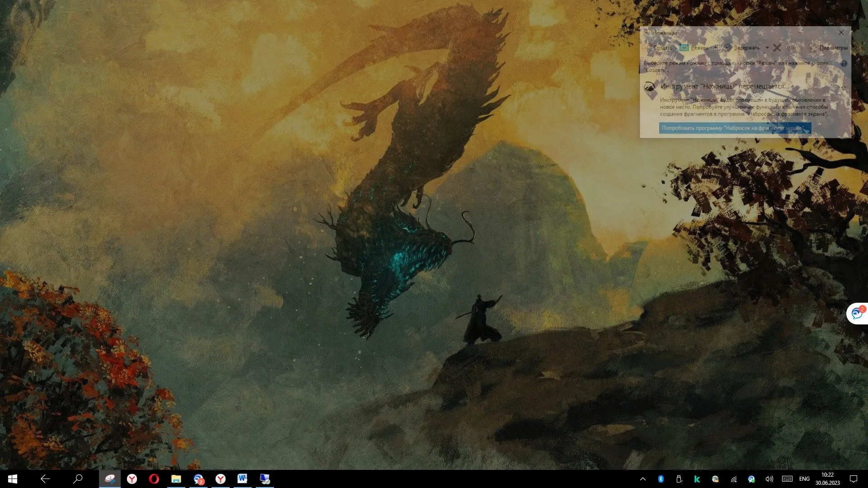Open Параметры in the Ножницы toolbar
Image resolution: width=868 pixels, height=488 pixels.
click(829, 48)
